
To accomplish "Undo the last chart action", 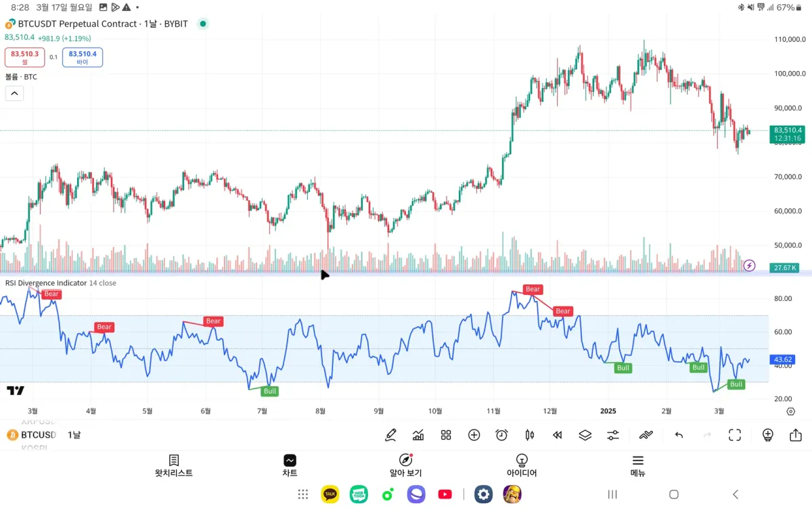I will point(679,435).
